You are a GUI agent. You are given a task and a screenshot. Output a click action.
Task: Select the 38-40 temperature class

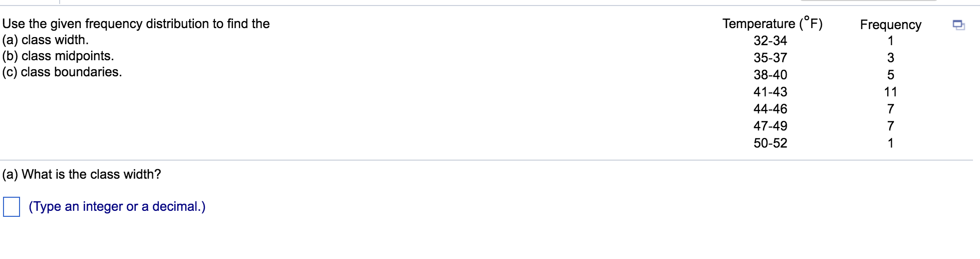770,75
